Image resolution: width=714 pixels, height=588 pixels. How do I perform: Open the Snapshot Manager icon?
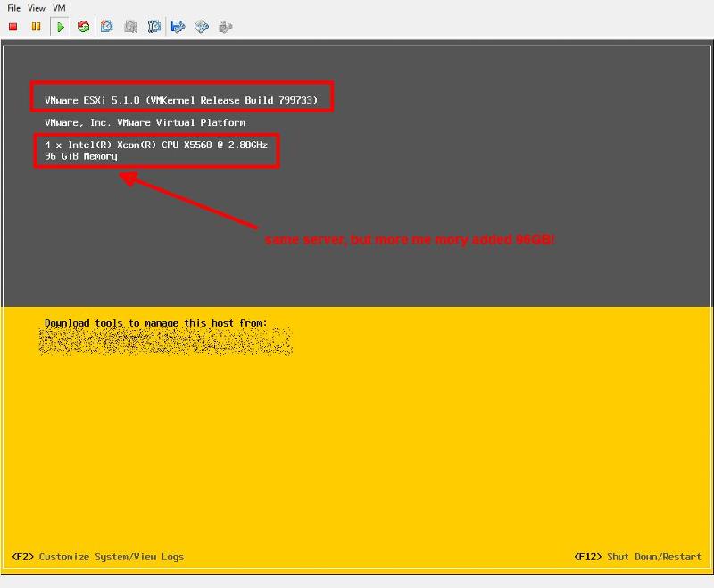coord(154,27)
